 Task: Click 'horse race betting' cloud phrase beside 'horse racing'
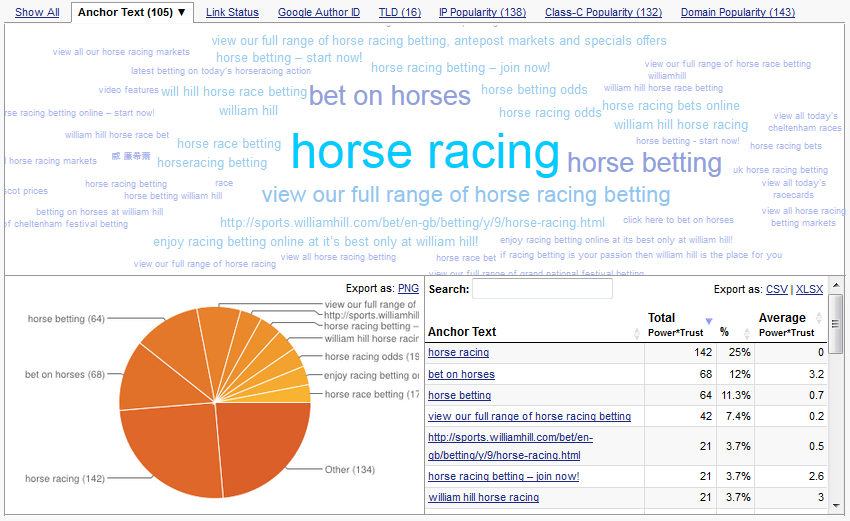229,144
